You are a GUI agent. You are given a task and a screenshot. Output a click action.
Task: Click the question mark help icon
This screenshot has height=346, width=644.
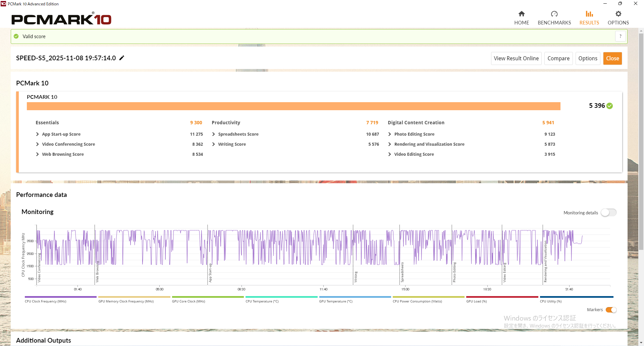[x=620, y=36]
